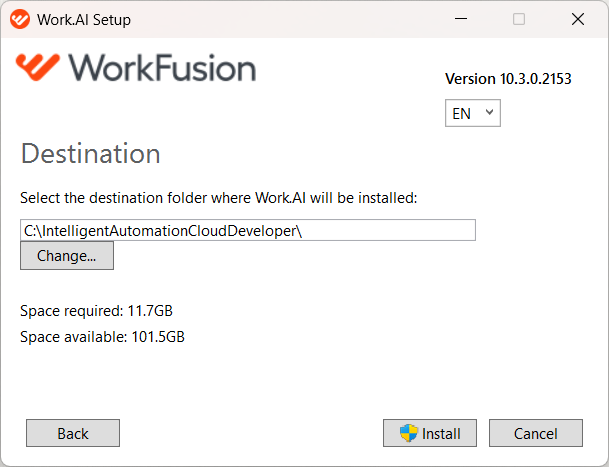Click the Work.AI icon in the title bar
The width and height of the screenshot is (609, 467).
pos(20,19)
